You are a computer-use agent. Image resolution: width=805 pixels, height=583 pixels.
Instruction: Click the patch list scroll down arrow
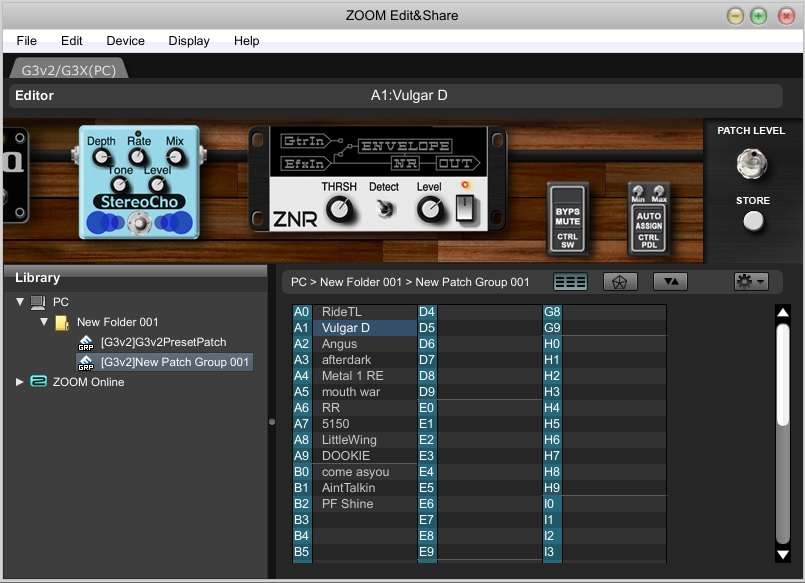click(x=782, y=554)
